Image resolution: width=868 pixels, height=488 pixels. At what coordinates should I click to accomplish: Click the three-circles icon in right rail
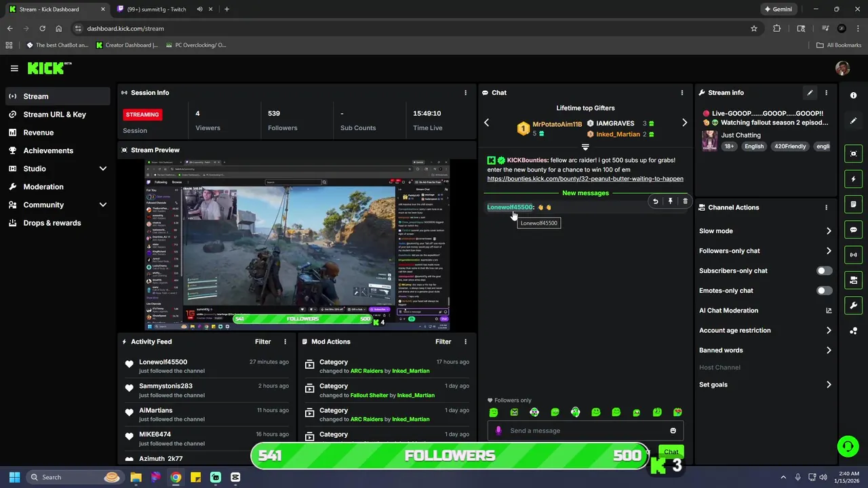click(x=853, y=331)
